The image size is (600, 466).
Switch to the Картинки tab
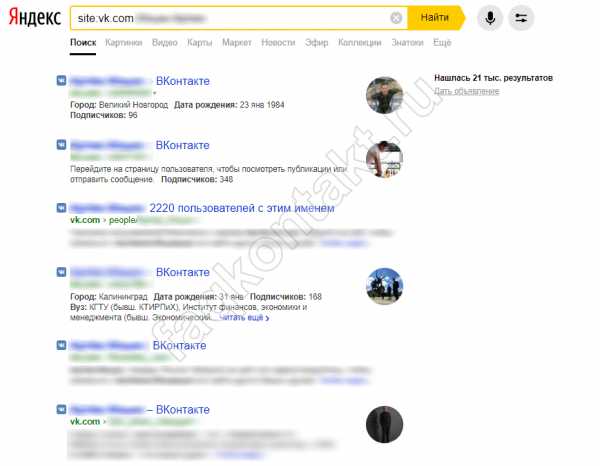point(124,42)
